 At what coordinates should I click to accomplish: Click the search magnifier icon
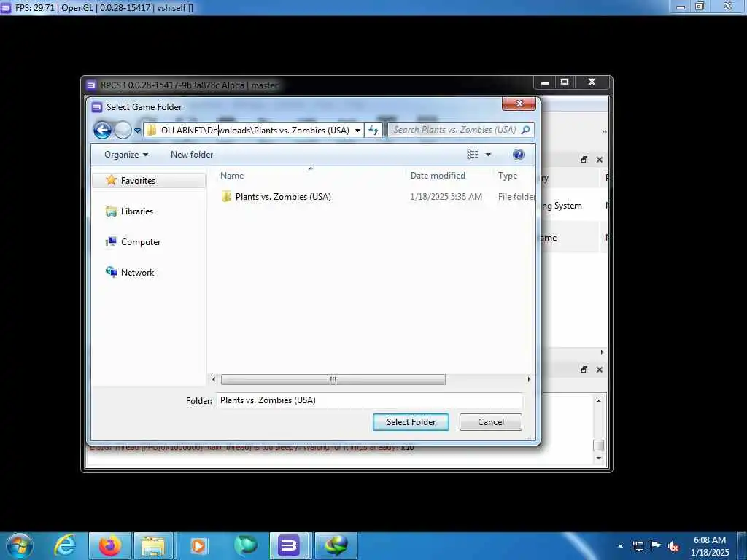tap(525, 130)
